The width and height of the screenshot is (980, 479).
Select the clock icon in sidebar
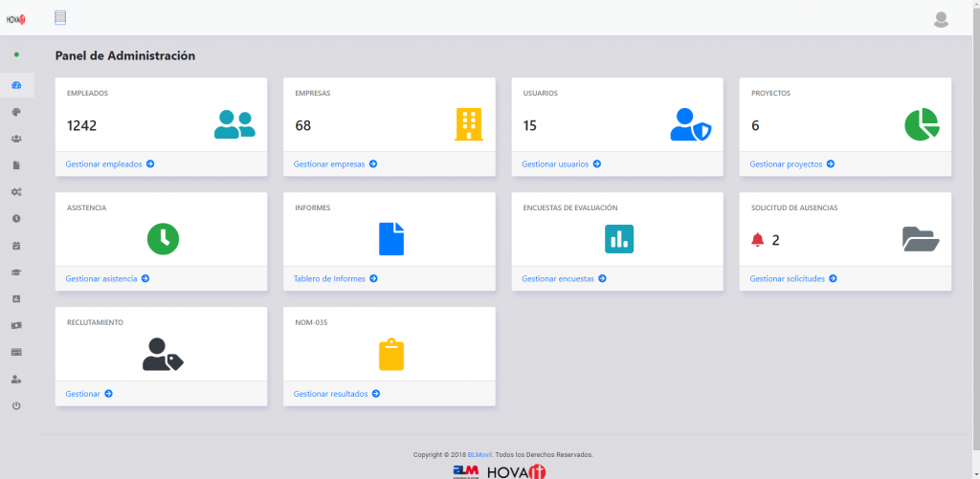16,219
